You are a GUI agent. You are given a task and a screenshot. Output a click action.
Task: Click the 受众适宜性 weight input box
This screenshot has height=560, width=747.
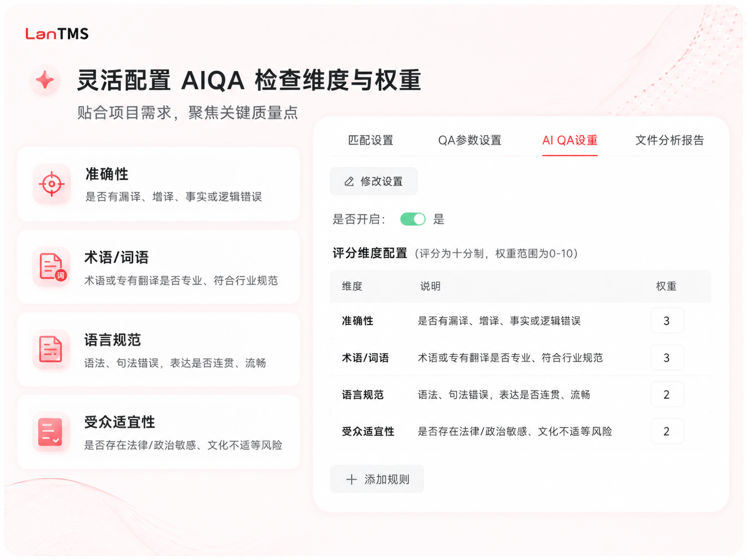(667, 431)
